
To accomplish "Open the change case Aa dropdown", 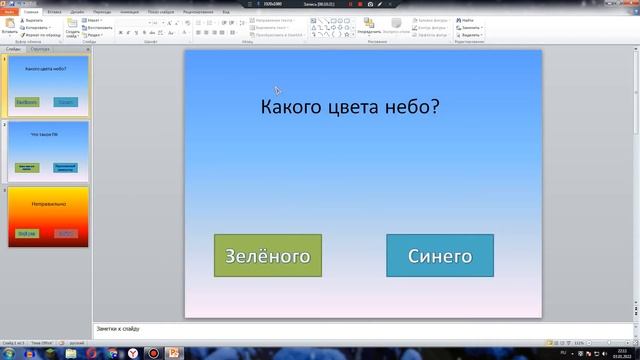I will 171,33.
